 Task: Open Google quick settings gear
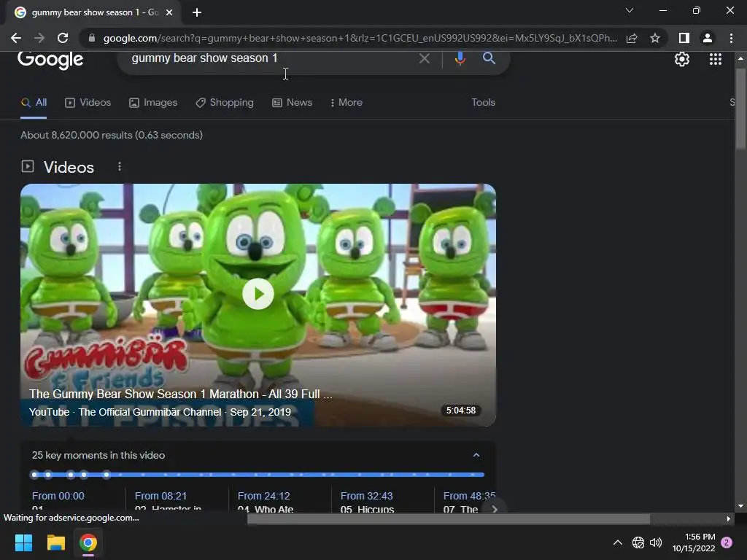pos(682,59)
